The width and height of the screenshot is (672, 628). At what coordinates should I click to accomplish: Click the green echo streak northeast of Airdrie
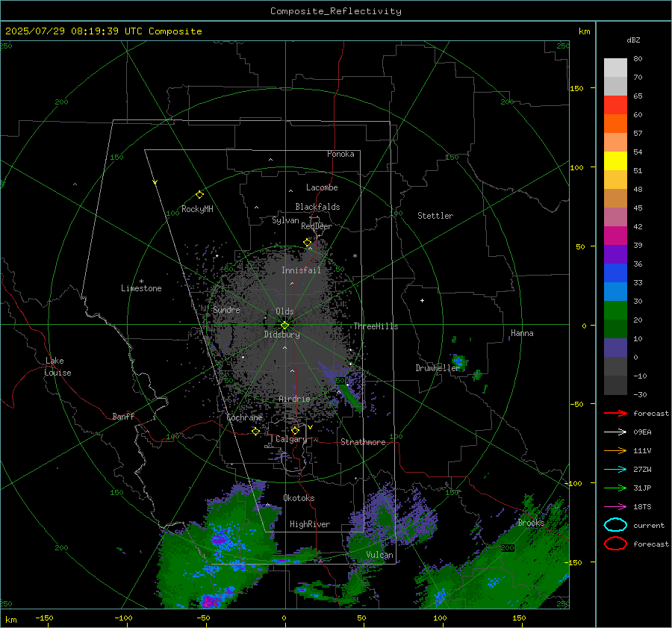coord(352,397)
